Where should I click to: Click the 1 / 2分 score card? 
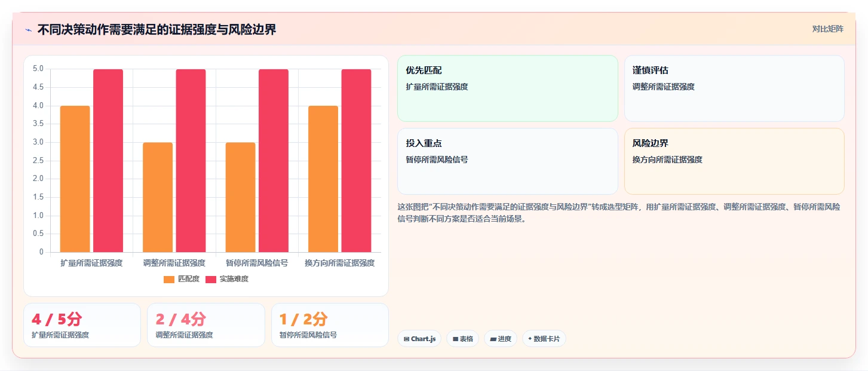[330, 325]
